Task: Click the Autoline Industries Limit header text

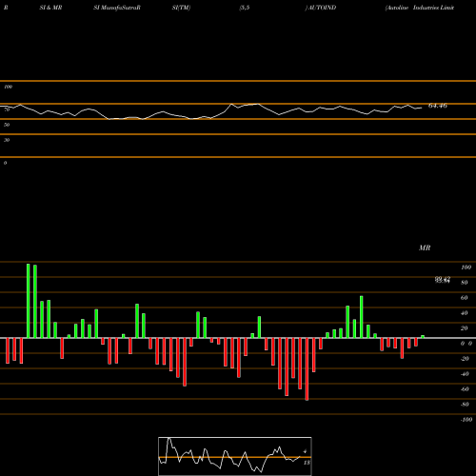Action: tap(420, 8)
